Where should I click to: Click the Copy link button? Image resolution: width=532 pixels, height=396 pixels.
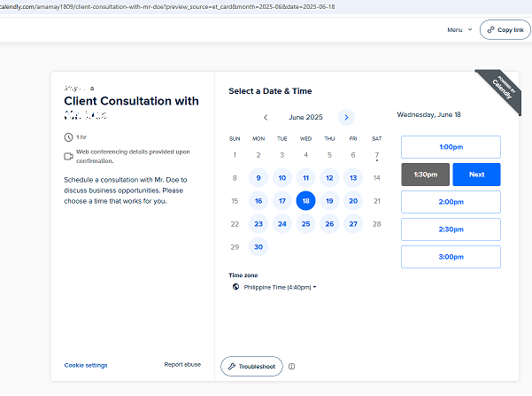point(505,30)
